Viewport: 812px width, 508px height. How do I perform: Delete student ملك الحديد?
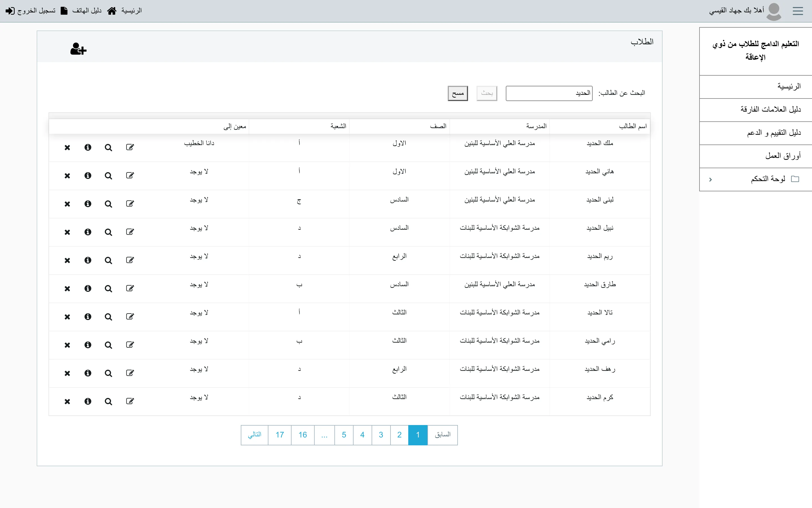(67, 148)
